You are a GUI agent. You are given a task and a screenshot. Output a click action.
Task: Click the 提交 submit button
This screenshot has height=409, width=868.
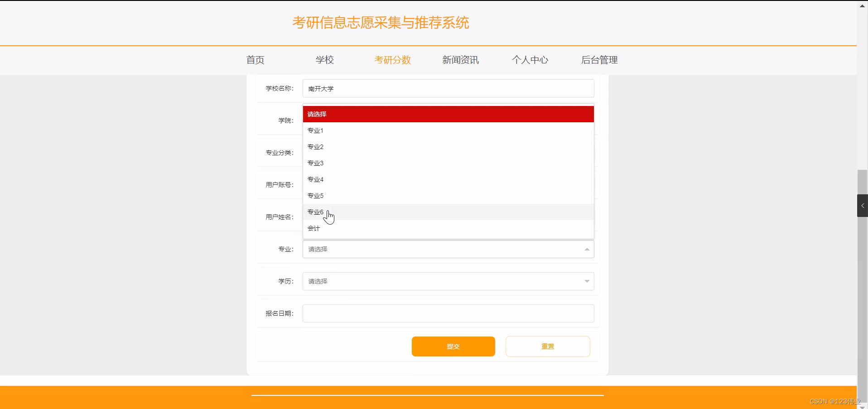tap(453, 346)
